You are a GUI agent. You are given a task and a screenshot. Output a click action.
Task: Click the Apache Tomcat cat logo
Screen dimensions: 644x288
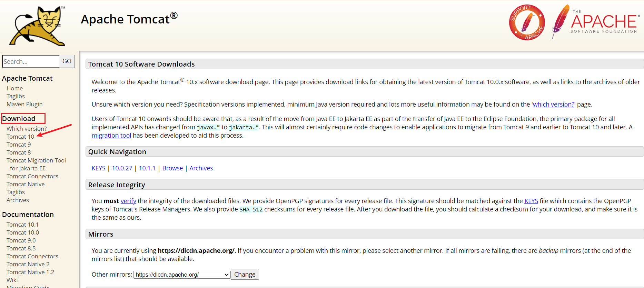click(37, 26)
